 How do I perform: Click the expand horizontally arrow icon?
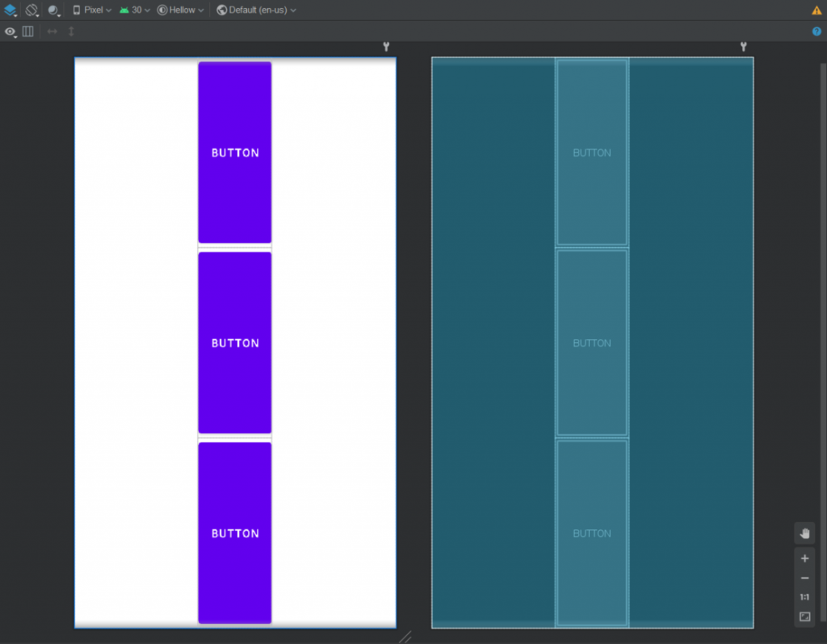(52, 31)
